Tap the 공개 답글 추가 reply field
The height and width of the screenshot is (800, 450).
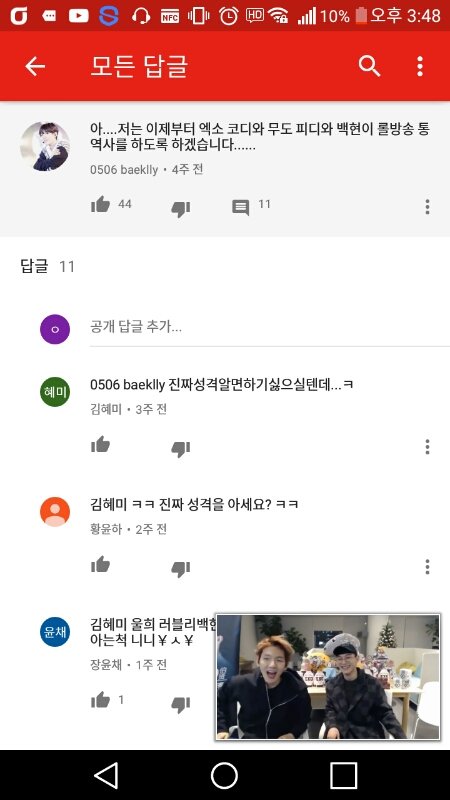click(269, 328)
